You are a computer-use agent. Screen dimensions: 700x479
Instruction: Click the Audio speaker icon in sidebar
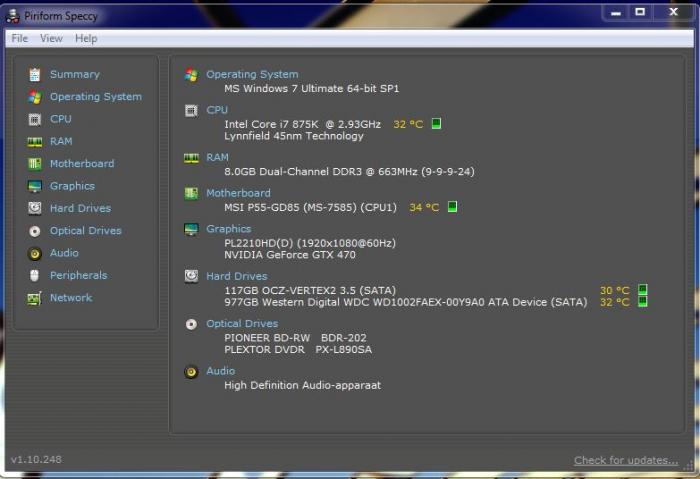(x=35, y=254)
